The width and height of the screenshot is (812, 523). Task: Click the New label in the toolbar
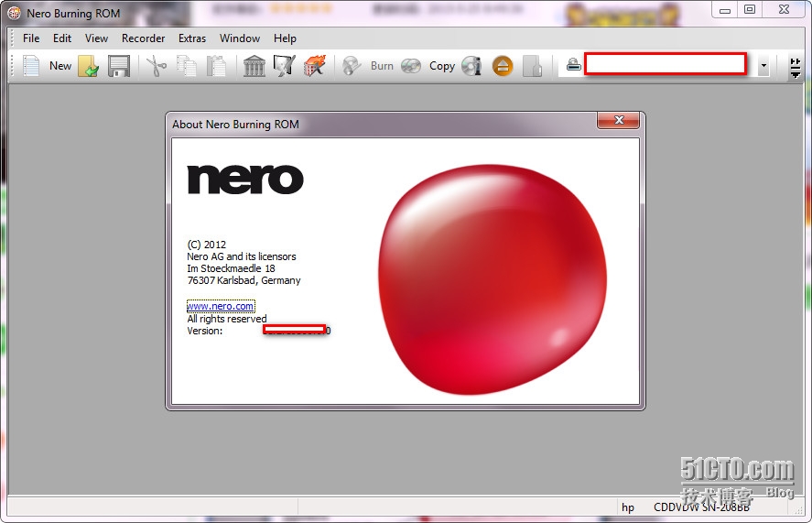tap(60, 66)
